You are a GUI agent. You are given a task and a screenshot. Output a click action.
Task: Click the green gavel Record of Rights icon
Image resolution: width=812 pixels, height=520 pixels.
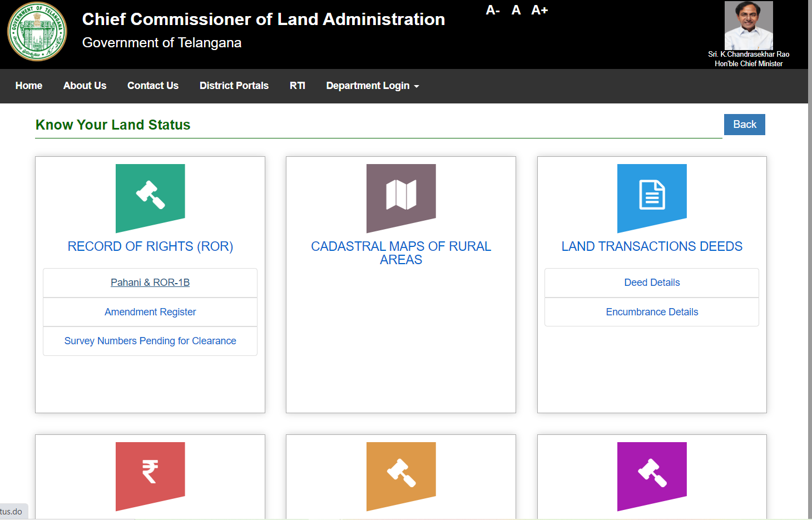(150, 196)
